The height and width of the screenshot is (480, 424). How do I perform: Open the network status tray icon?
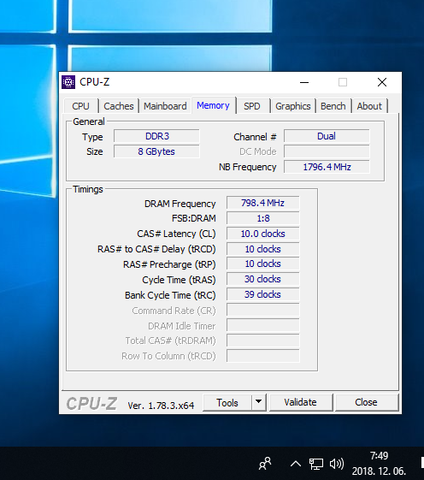(316, 464)
